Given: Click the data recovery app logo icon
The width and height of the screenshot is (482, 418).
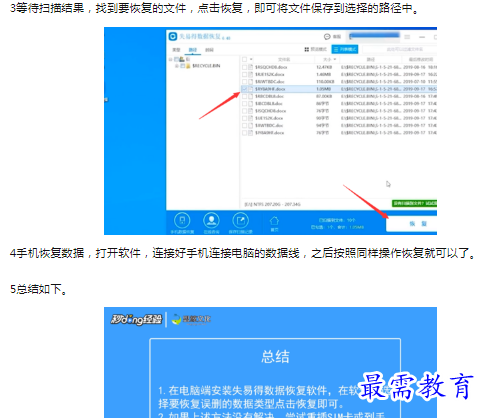Looking at the screenshot, I should coord(172,36).
